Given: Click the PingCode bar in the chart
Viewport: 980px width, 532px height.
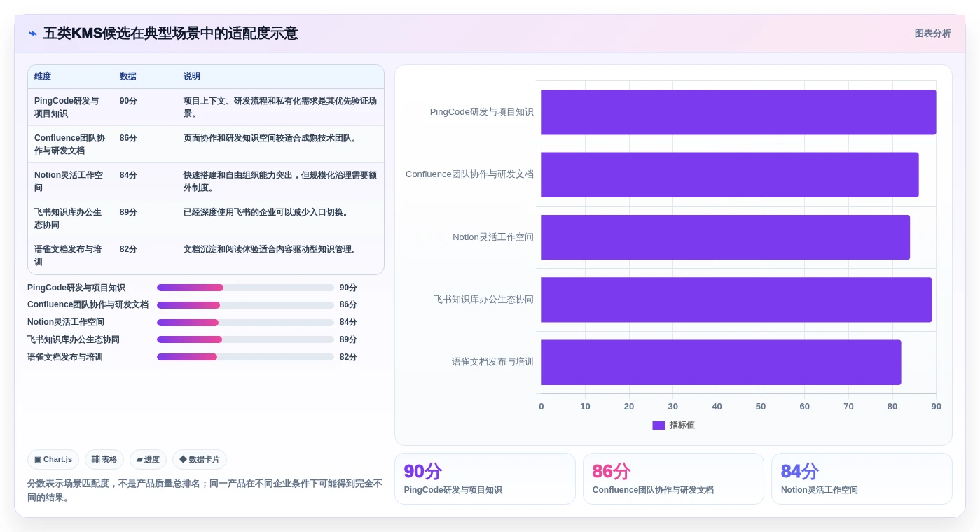Looking at the screenshot, I should pos(738,112).
